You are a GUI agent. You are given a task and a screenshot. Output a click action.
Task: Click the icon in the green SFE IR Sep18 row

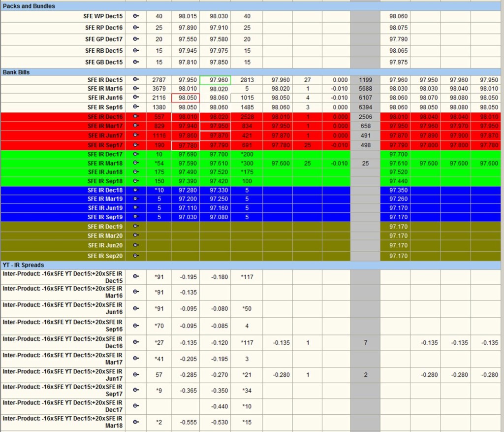pos(136,181)
